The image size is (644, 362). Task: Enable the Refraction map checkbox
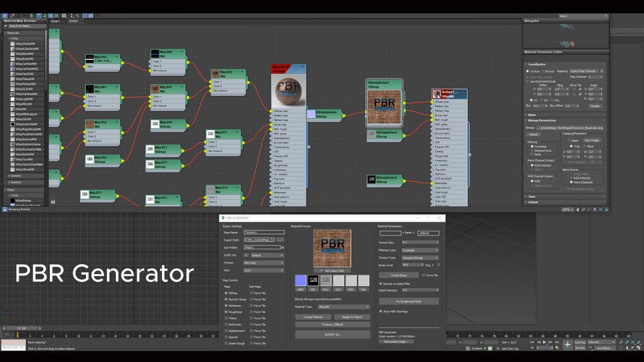pos(226,324)
